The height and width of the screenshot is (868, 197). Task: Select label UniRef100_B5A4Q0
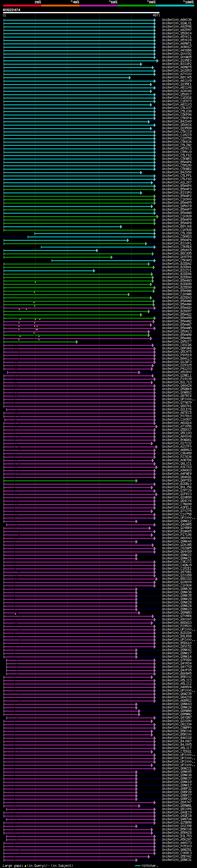coord(177,308)
